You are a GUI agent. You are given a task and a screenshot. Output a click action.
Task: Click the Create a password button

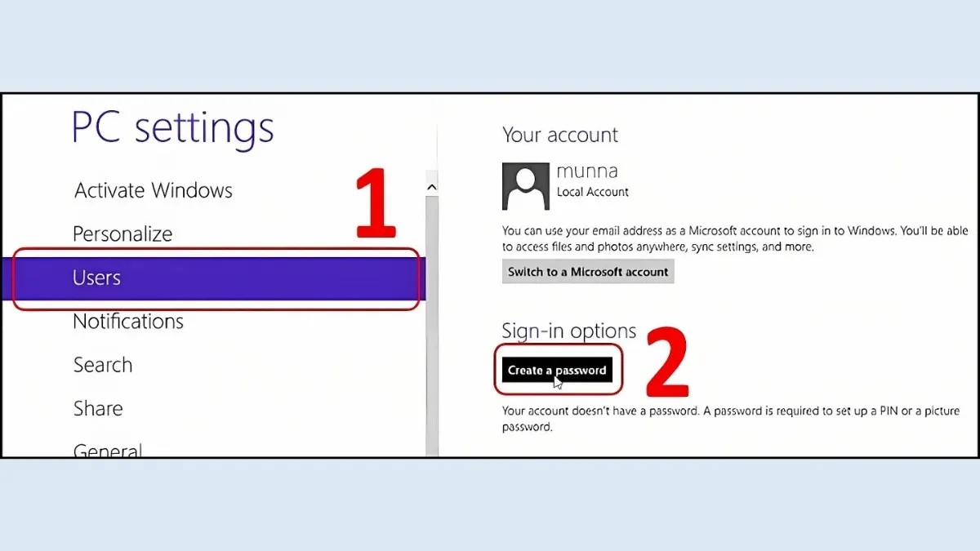point(557,370)
